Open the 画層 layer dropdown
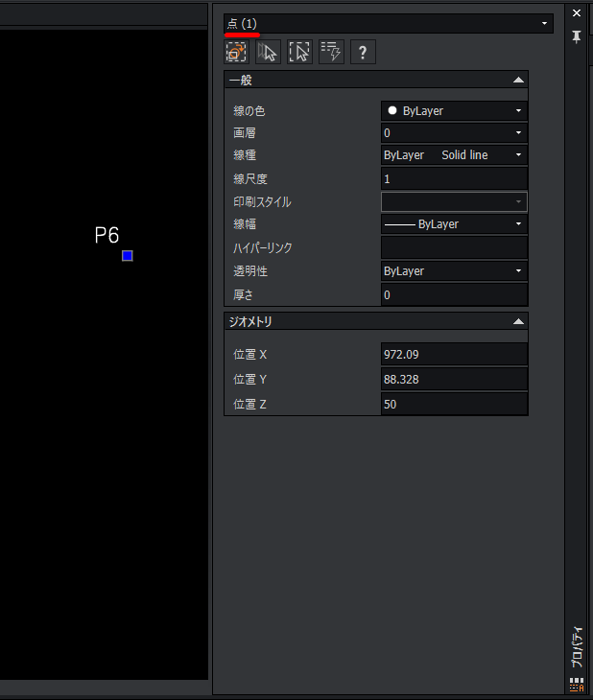The image size is (593, 700). click(454, 133)
